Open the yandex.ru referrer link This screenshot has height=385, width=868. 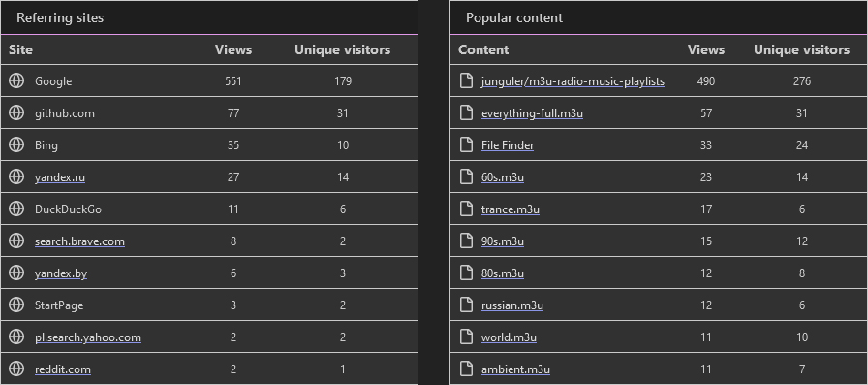[x=60, y=177]
